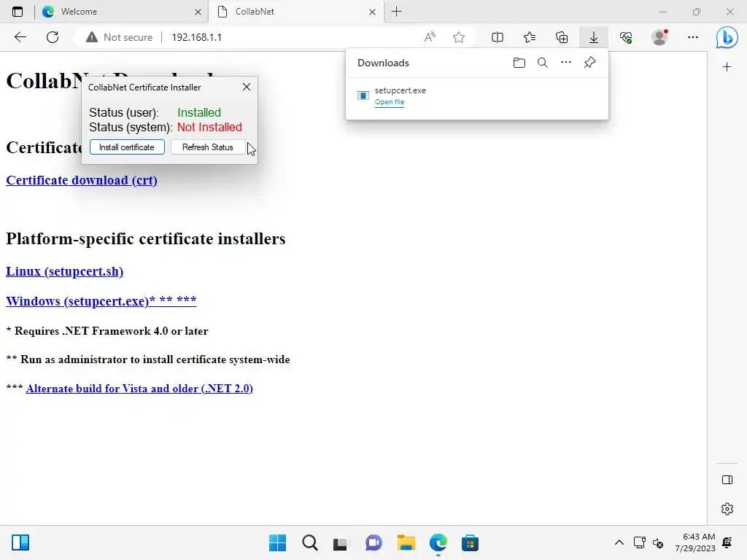
Task: Open Chat app on taskbar
Action: coord(373,542)
